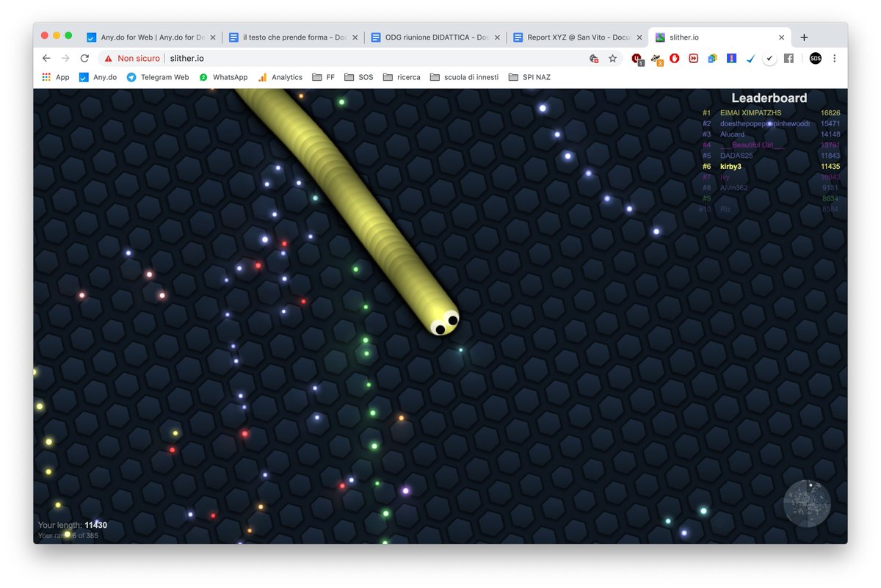
Task: Click the blue lighthouse extension icon
Action: click(x=731, y=58)
